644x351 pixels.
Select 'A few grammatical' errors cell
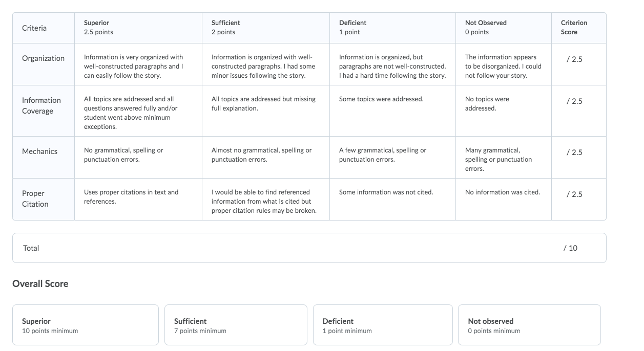click(392, 158)
